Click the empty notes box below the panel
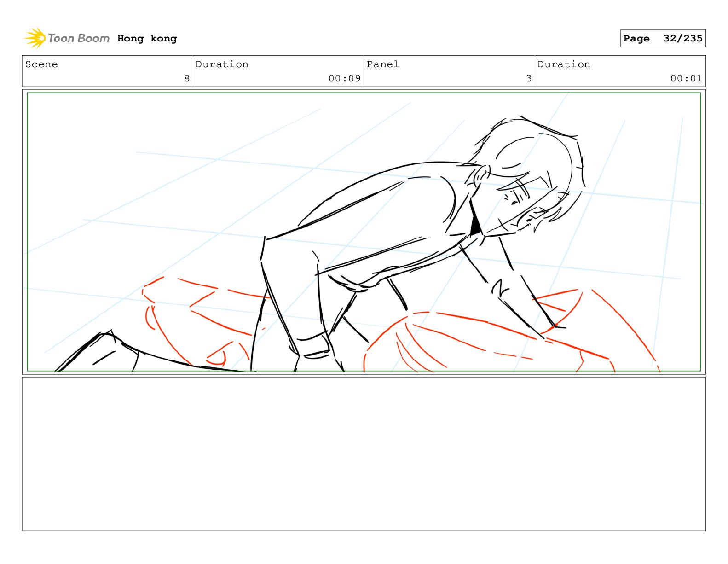 364,454
